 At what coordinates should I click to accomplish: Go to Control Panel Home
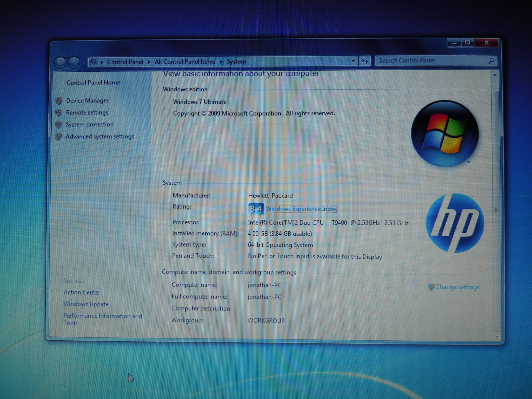93,83
